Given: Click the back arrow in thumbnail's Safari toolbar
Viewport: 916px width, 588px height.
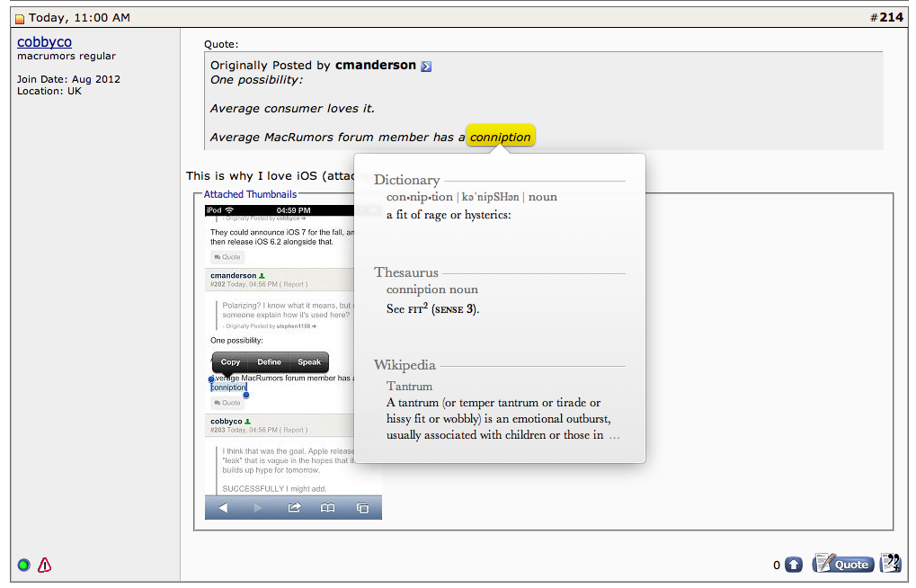Looking at the screenshot, I should coord(223,508).
